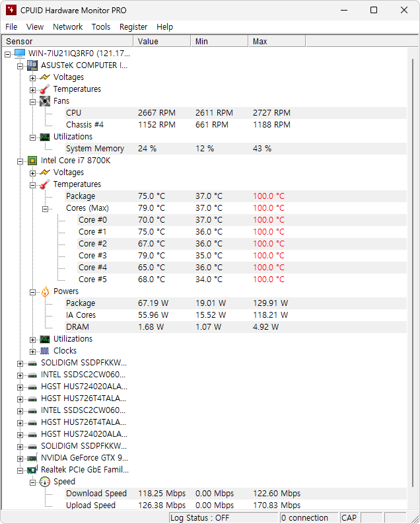The width and height of the screenshot is (420, 524).
Task: Click the Value column header
Action: [x=162, y=41]
